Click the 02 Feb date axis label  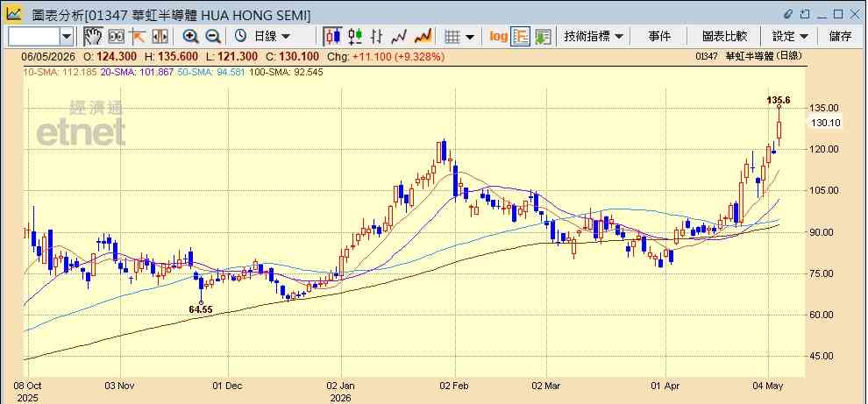click(x=456, y=386)
